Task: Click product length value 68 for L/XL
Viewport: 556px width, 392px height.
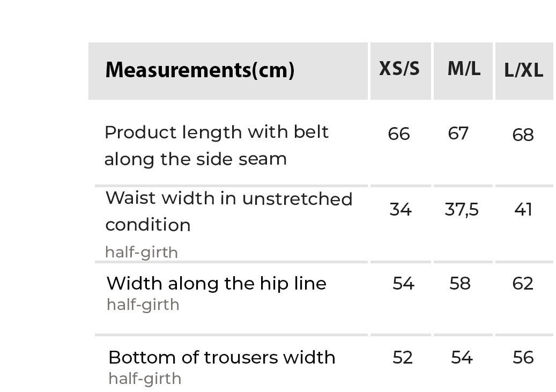Action: pyautogui.click(x=523, y=135)
